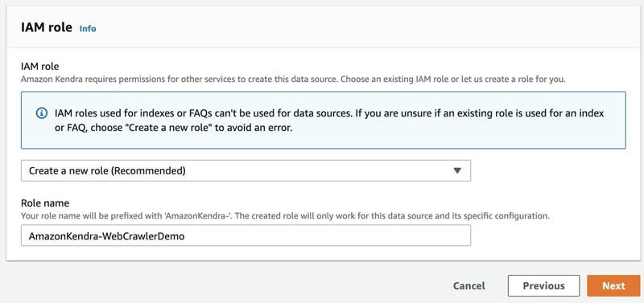Go back with the Previous button
Screen dimensions: 644x303
[544, 286]
